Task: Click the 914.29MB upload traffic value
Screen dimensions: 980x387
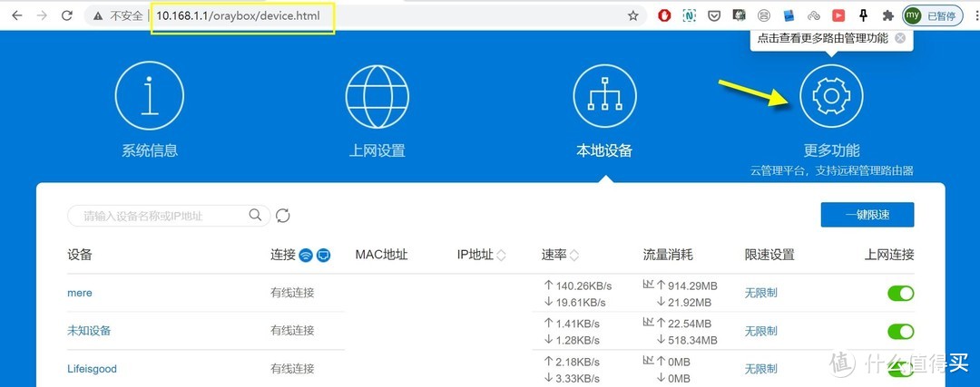Action: (691, 285)
